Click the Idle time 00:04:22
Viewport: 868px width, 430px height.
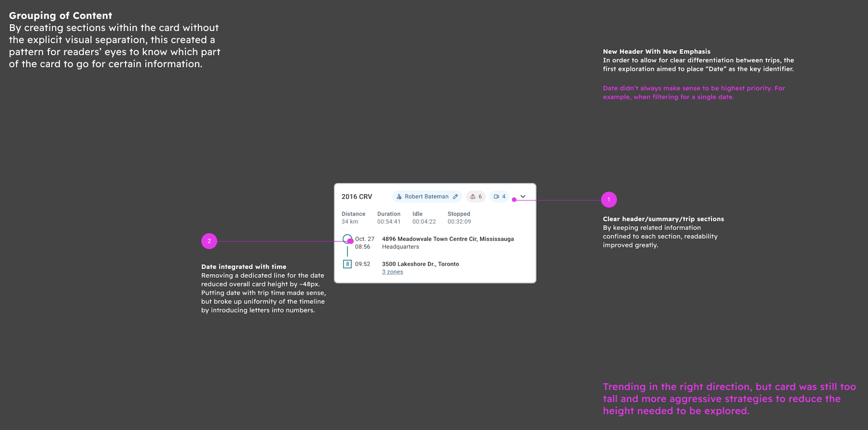[x=424, y=222]
